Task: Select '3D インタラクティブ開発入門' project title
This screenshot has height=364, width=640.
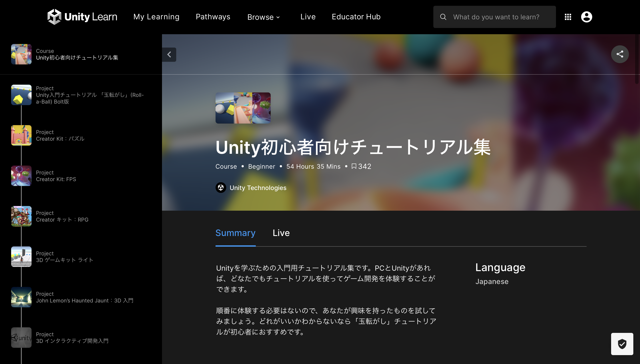Action: click(x=72, y=341)
